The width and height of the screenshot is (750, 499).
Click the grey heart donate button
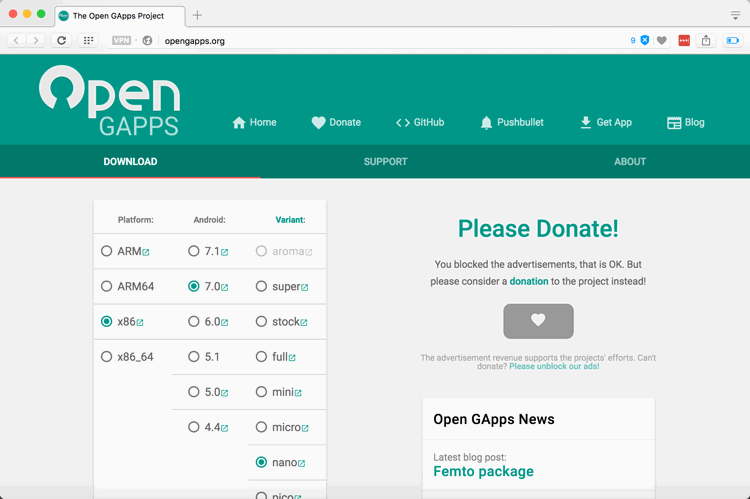coord(538,321)
